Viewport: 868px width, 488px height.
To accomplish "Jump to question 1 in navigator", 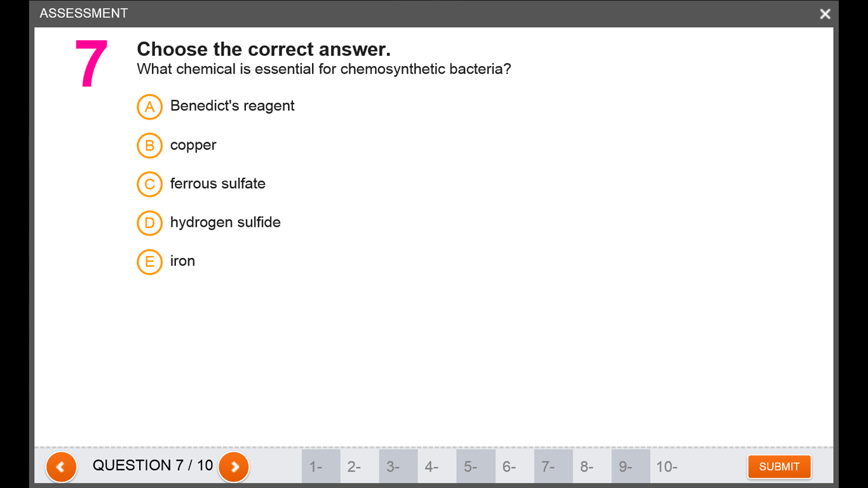I will click(x=320, y=466).
